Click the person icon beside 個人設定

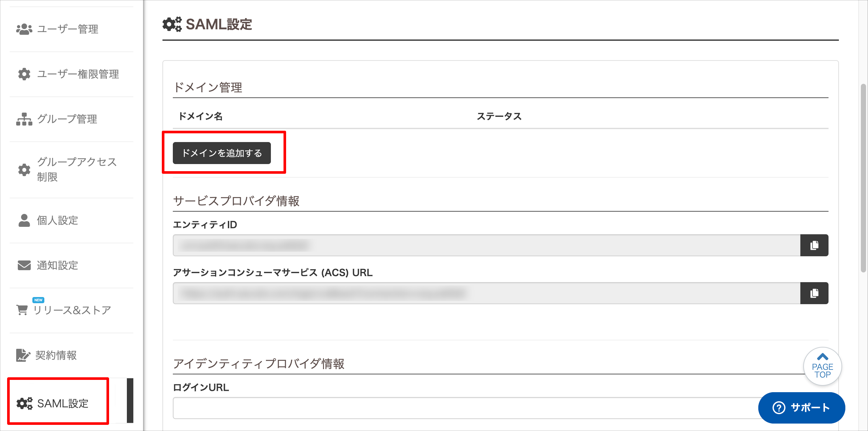pos(24,220)
